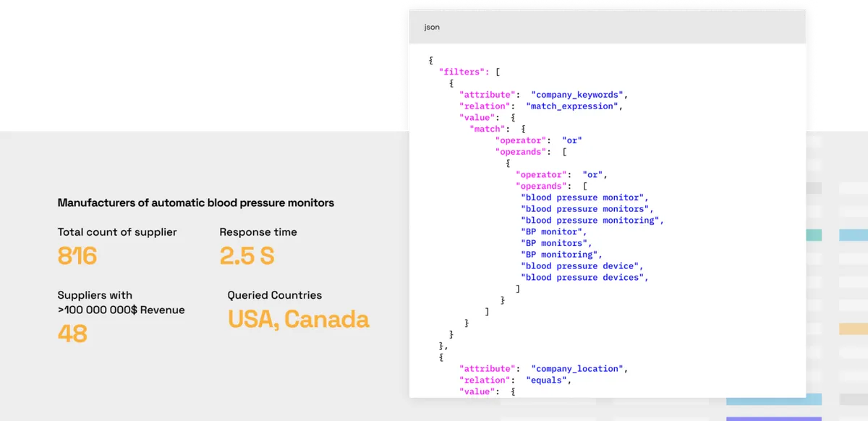
Task: Click the supplier count value 816
Action: click(77, 256)
